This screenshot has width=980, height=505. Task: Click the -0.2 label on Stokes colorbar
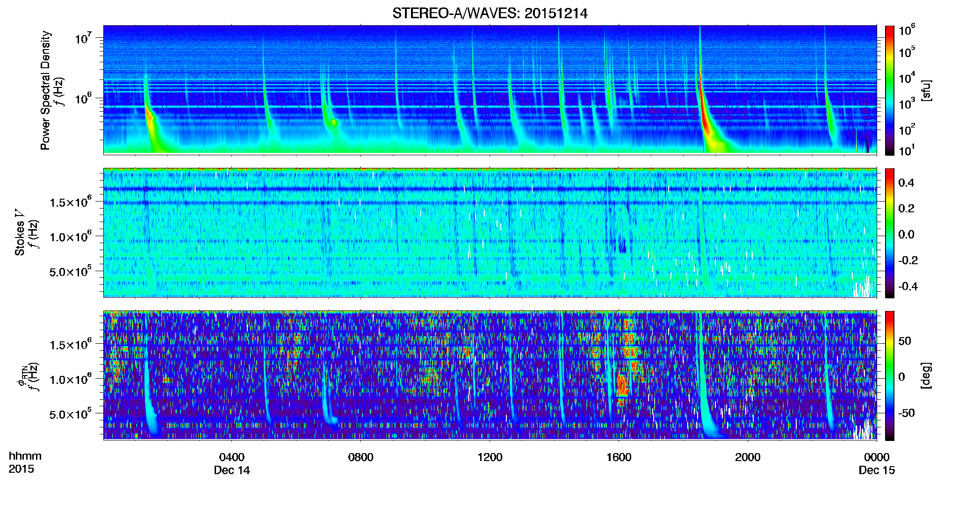pyautogui.click(x=908, y=260)
